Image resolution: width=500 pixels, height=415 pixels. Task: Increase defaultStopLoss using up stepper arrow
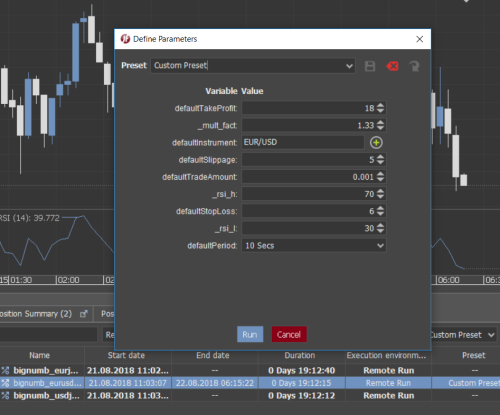380,208
